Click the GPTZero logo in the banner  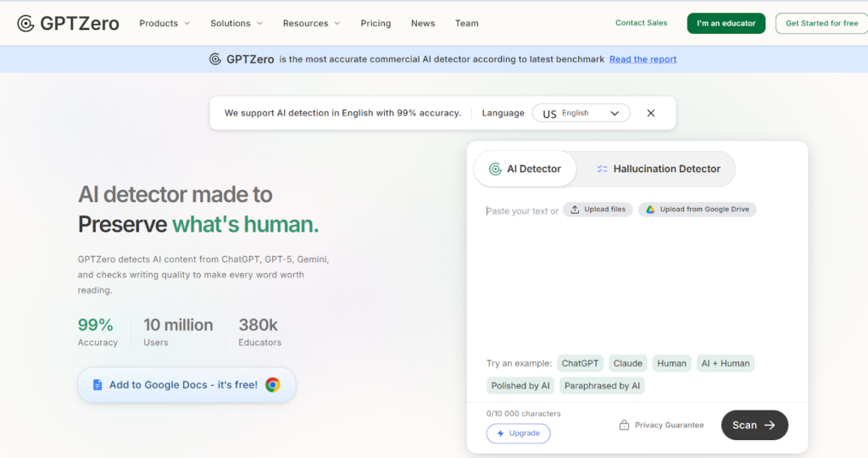242,59
